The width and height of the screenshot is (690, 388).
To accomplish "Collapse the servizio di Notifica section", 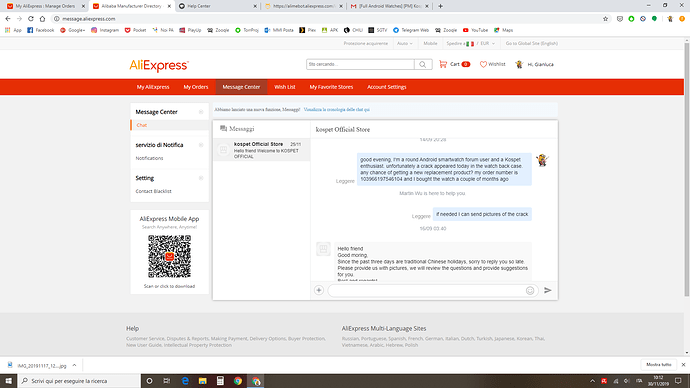I will tap(201, 145).
